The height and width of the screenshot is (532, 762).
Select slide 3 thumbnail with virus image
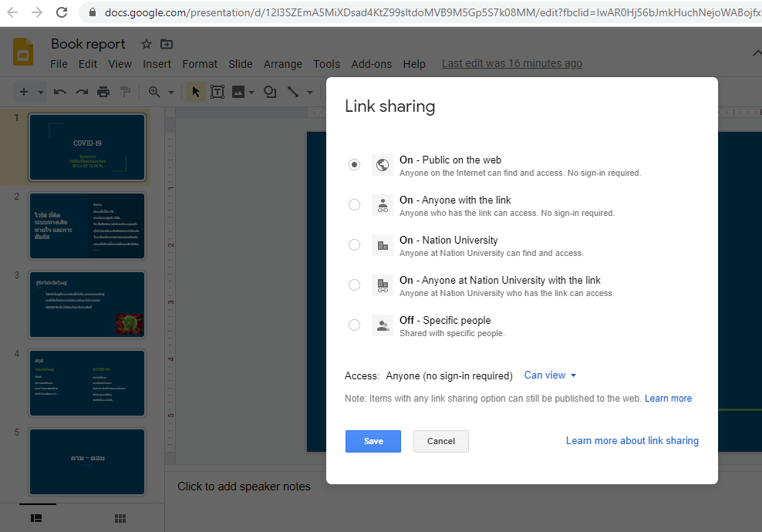(87, 305)
